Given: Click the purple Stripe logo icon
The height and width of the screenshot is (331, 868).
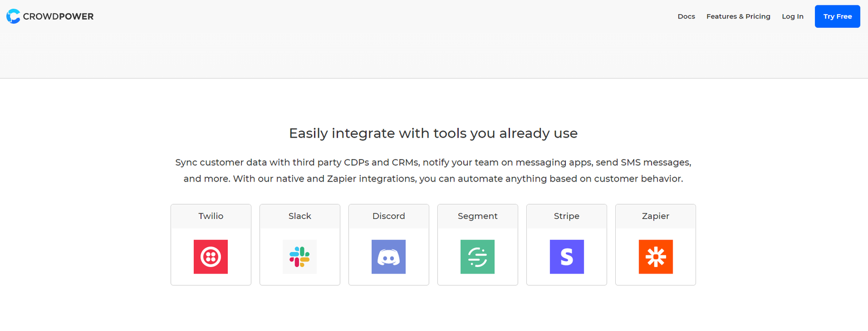Looking at the screenshot, I should 566,257.
